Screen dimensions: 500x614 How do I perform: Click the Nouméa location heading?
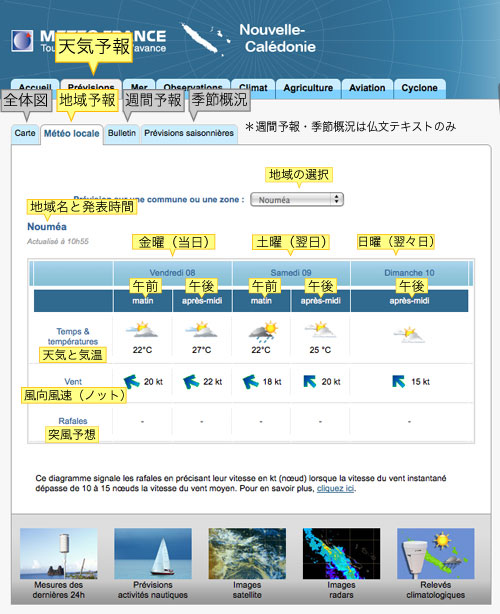pos(47,227)
